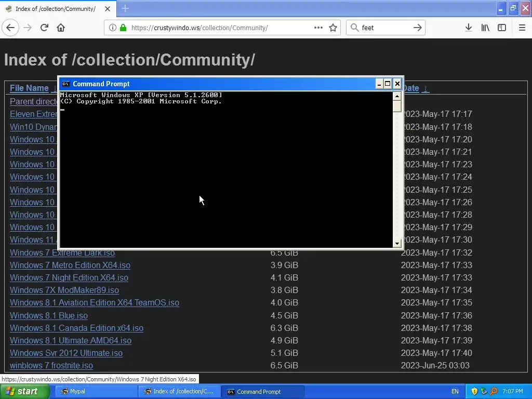532x399 pixels.
Task: Sort listing by File Name header
Action: [29, 88]
